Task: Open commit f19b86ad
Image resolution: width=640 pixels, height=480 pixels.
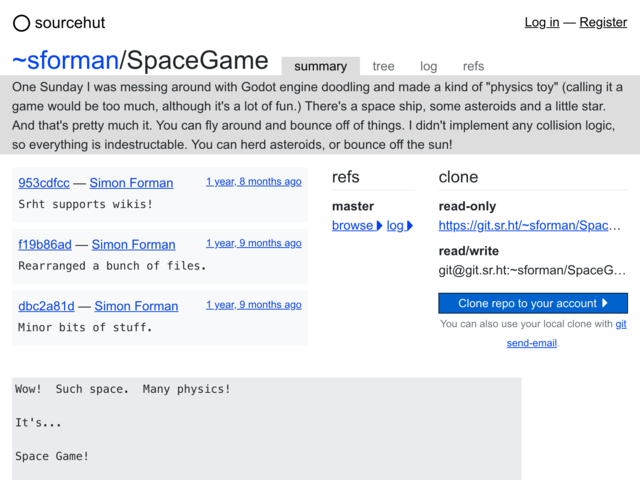Action: tap(45, 244)
